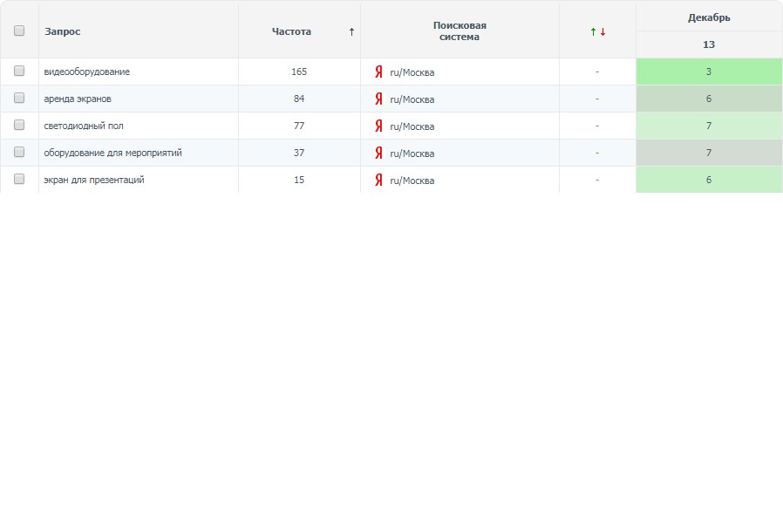
Task: Tick checkbox for экран для презентаций
Action: coord(19,180)
